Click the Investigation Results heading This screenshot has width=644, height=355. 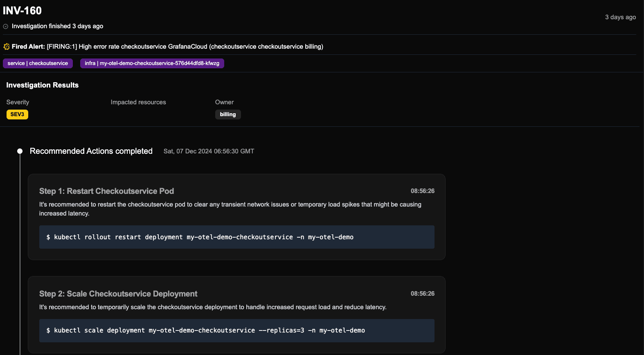click(43, 85)
